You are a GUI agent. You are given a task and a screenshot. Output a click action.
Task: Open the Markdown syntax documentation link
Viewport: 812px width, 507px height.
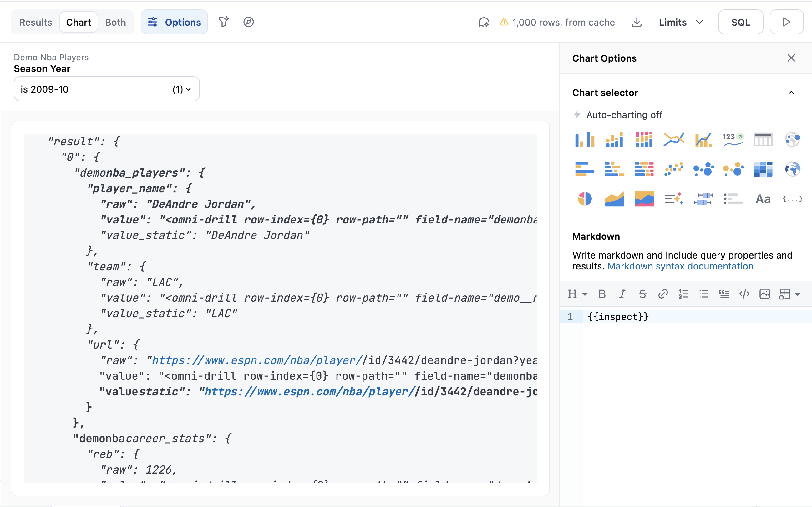pyautogui.click(x=680, y=266)
